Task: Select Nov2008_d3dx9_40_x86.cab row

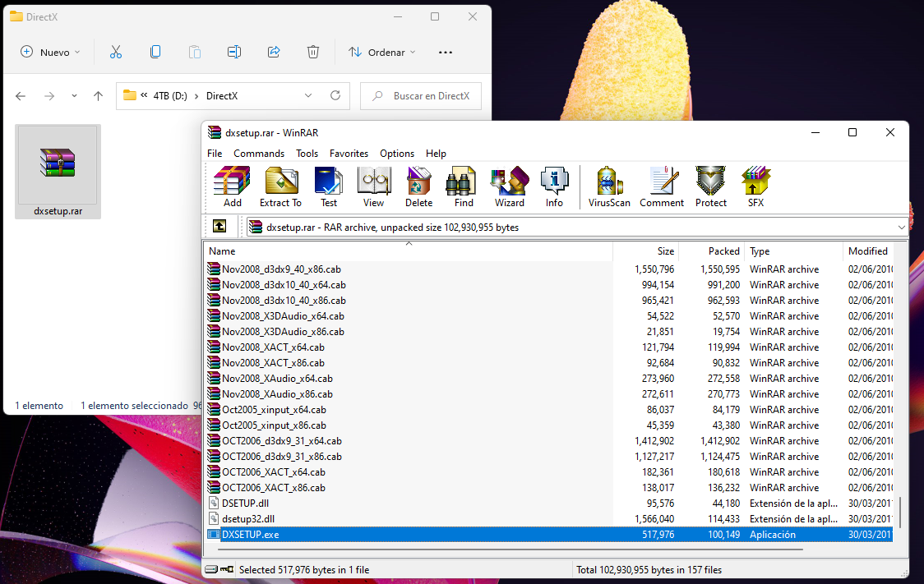Action: tap(548, 269)
